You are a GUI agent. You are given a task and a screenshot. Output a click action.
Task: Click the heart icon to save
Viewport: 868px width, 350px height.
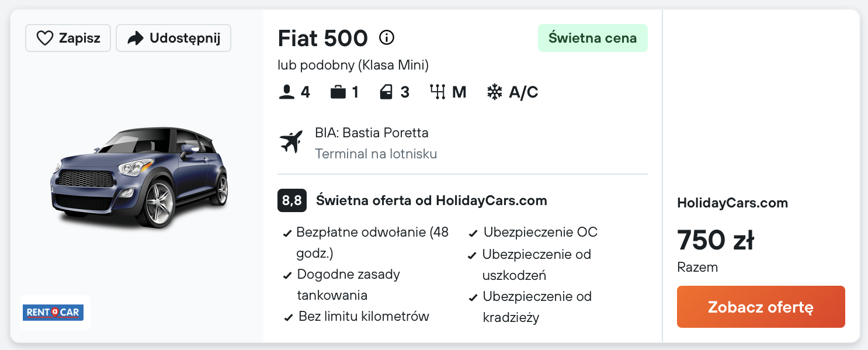tap(45, 39)
